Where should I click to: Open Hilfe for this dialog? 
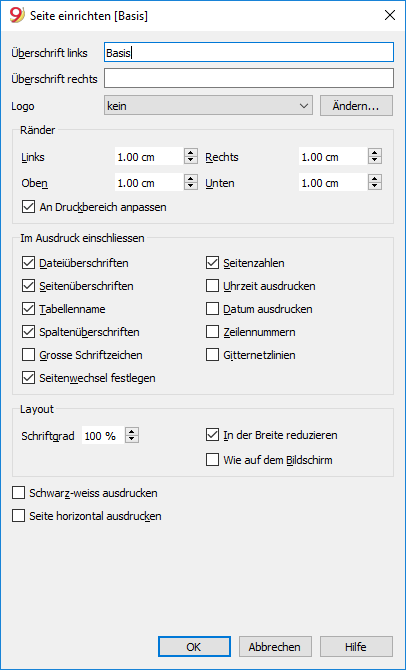click(x=356, y=646)
